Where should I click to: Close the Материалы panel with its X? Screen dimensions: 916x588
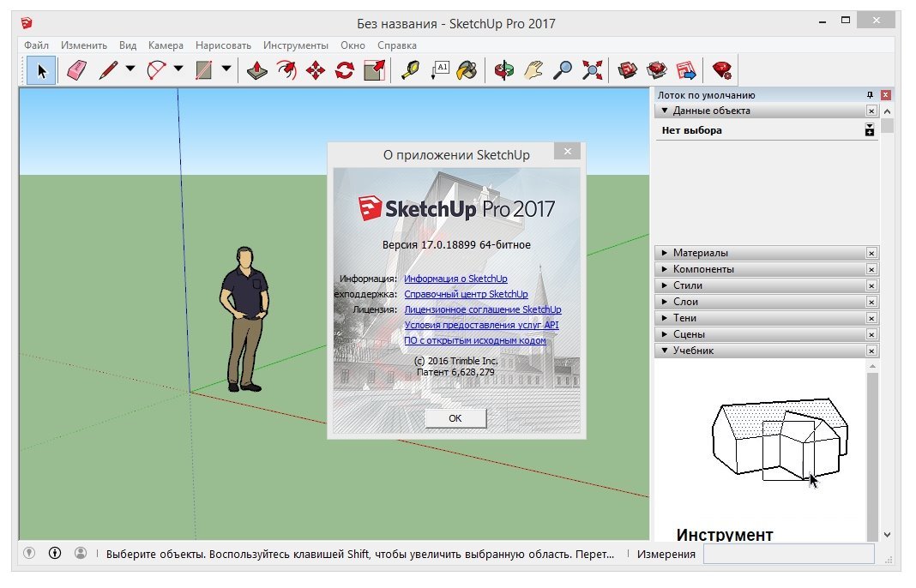tap(871, 253)
